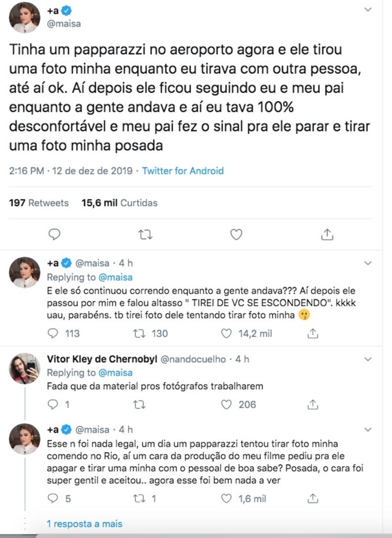The width and height of the screenshot is (392, 538).
Task: Like Vitor Kley's reply with 206 likes
Action: (x=227, y=405)
